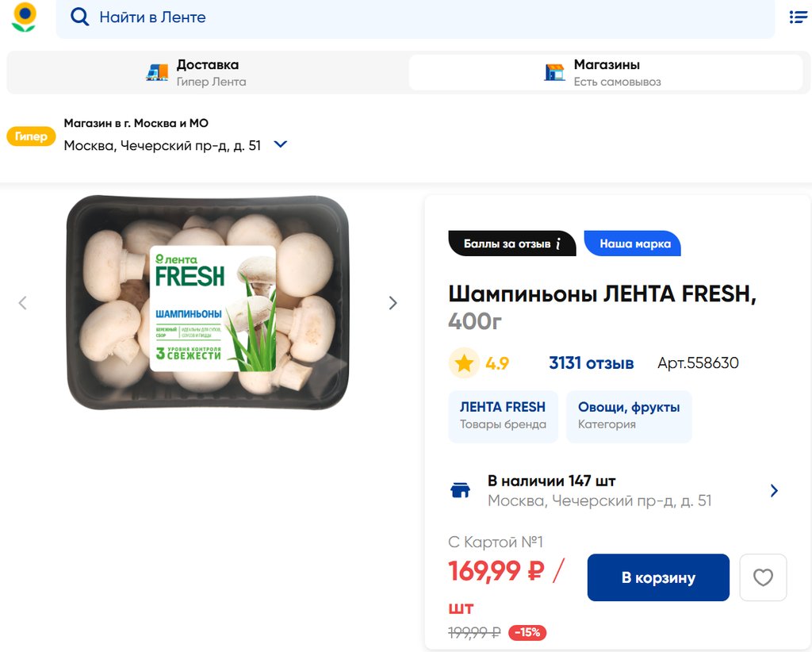Open the catalog list menu icon
This screenshot has width=812, height=652.
point(798,17)
